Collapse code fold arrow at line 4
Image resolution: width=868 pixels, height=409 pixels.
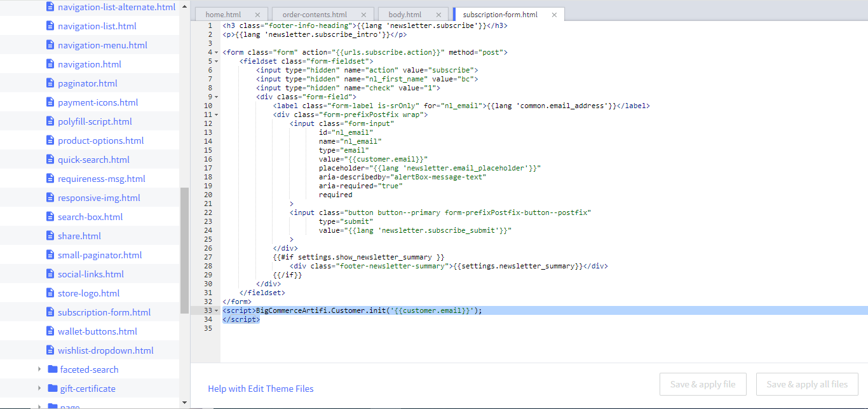(x=217, y=52)
